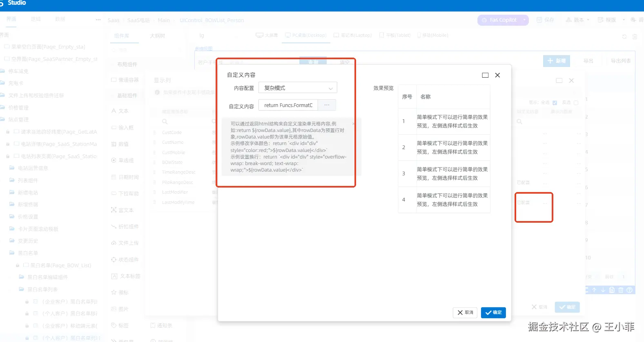Pick the 文本 component icon
Screen dimensions: 644x342
point(114,111)
